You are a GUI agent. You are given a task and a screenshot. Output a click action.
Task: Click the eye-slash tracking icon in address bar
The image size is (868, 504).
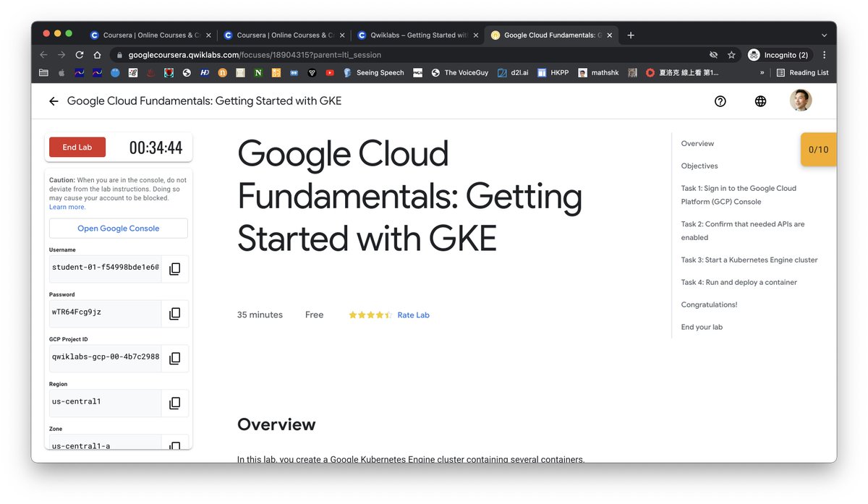pyautogui.click(x=713, y=55)
